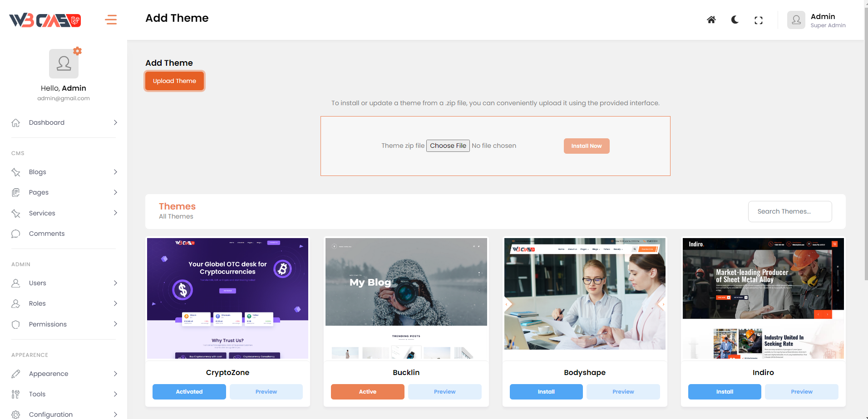Expand the Pages submenu arrow
Viewport: 868px width, 419px height.
pos(115,192)
